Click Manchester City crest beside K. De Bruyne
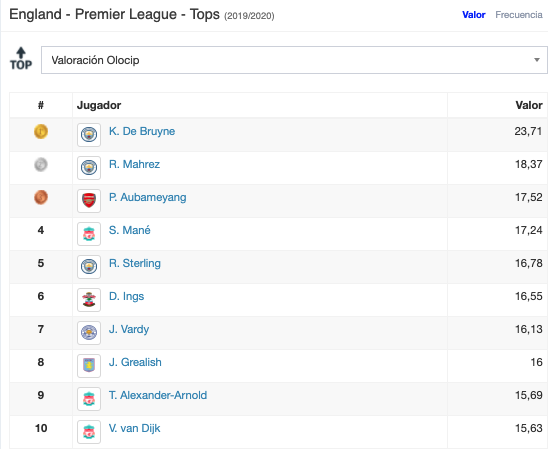548x449 pixels. point(89,135)
